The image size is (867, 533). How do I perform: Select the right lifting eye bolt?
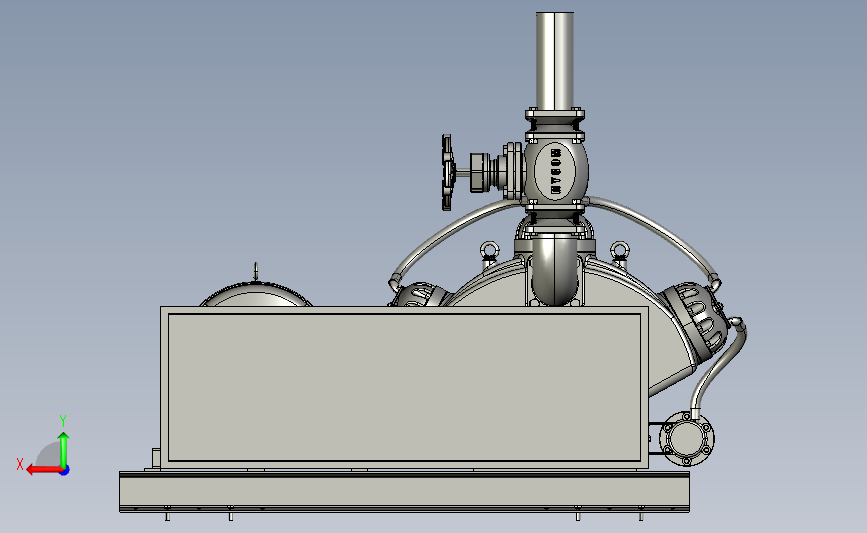coord(619,252)
